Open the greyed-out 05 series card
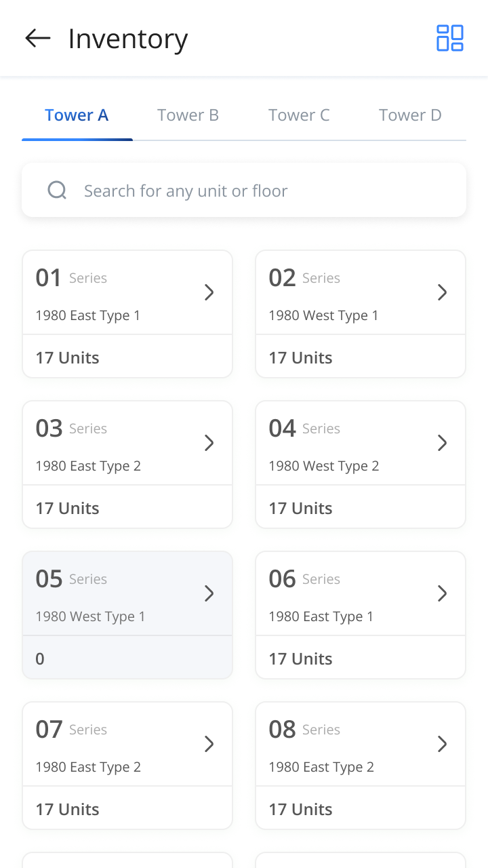The width and height of the screenshot is (488, 868). click(127, 615)
